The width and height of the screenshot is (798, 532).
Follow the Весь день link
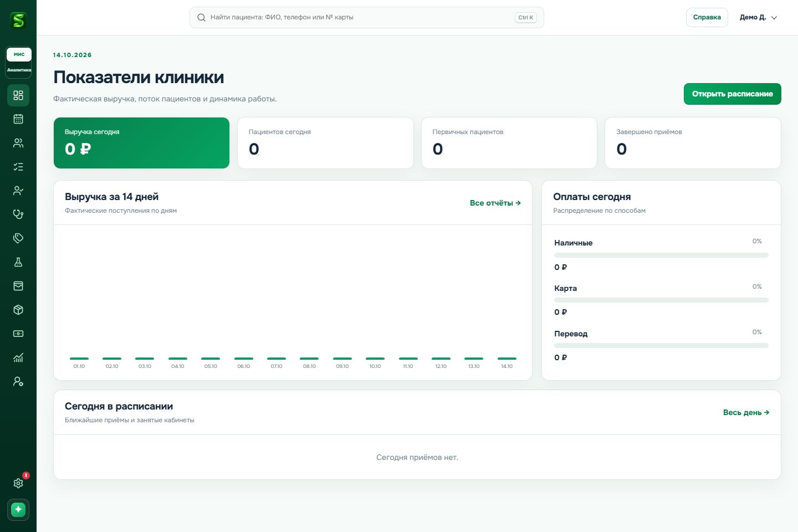[x=746, y=412]
